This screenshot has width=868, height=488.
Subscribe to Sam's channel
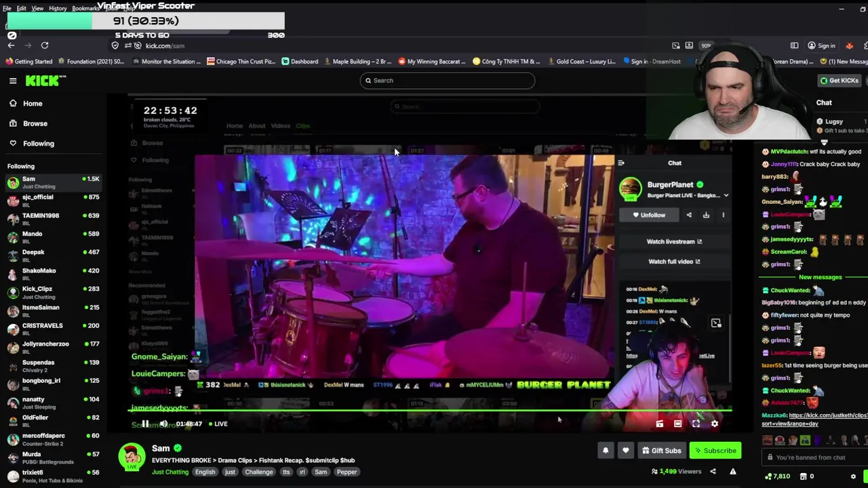[715, 451]
